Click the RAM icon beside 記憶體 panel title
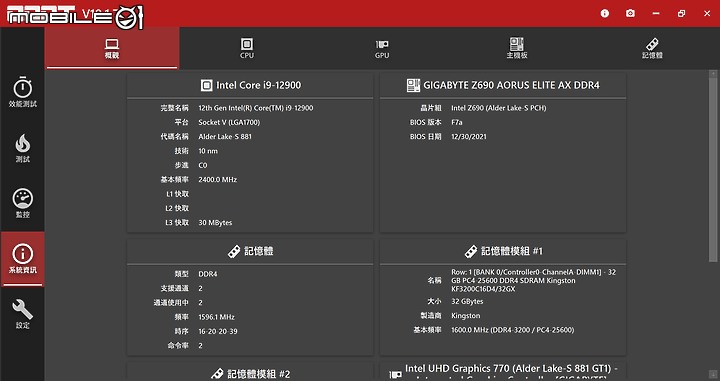Viewport: 720px width, 381px height. click(234, 251)
